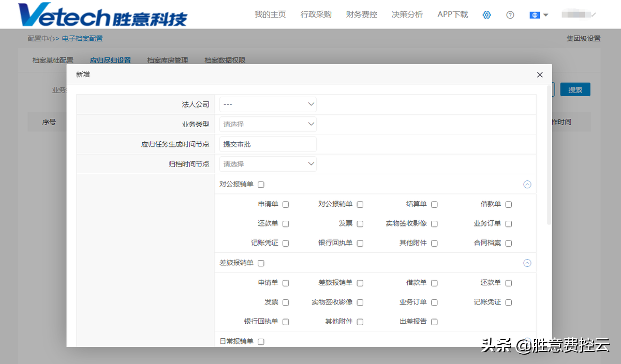The height and width of the screenshot is (364, 621).
Task: Check 银行回执单 under 差旅报销单
Action: click(286, 322)
